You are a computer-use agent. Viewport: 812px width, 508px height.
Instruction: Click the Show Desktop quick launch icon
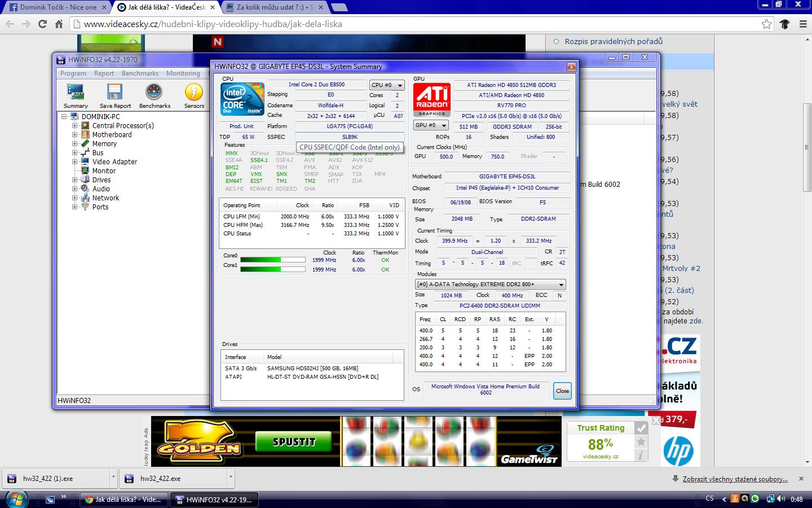click(x=50, y=500)
